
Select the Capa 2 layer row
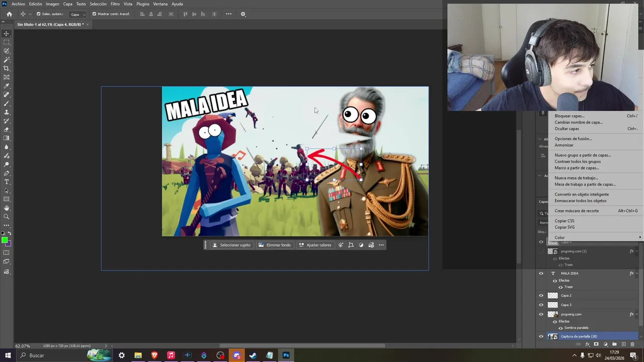(588, 296)
